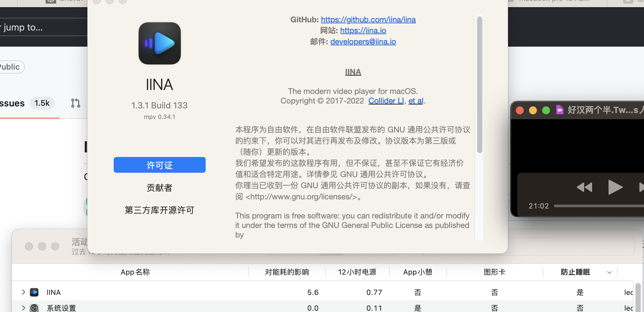Image resolution: width=644 pixels, height=312 pixels.
Task: Sort by 对能耗的影响 column header
Action: [x=287, y=272]
